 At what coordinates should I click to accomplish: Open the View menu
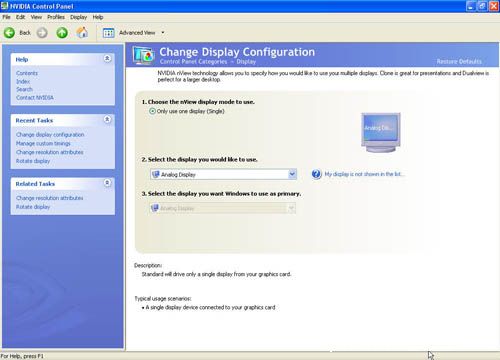pyautogui.click(x=36, y=17)
